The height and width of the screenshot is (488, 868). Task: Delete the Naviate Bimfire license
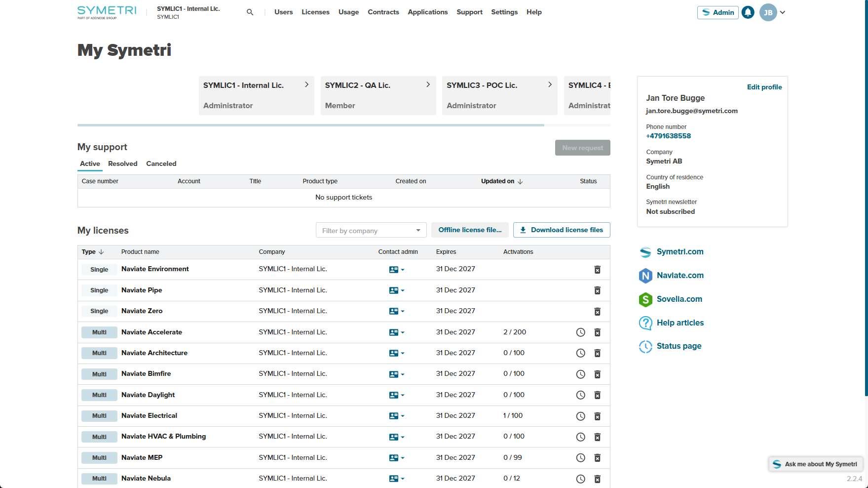pos(597,374)
